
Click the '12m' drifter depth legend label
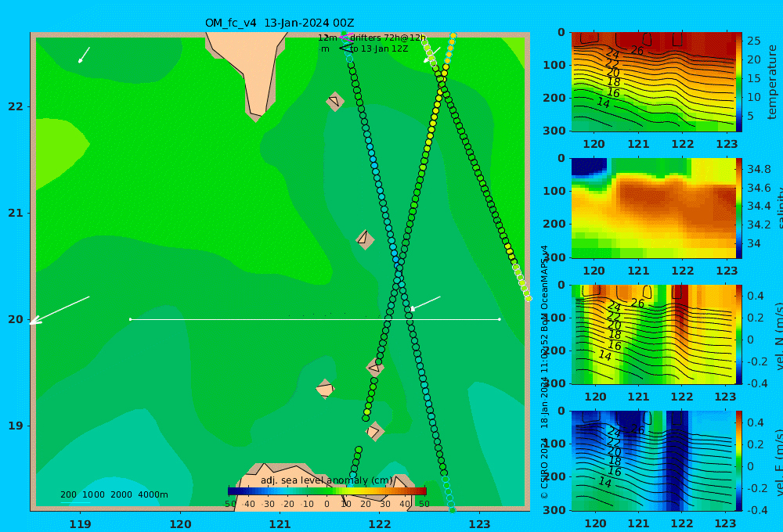(x=327, y=38)
